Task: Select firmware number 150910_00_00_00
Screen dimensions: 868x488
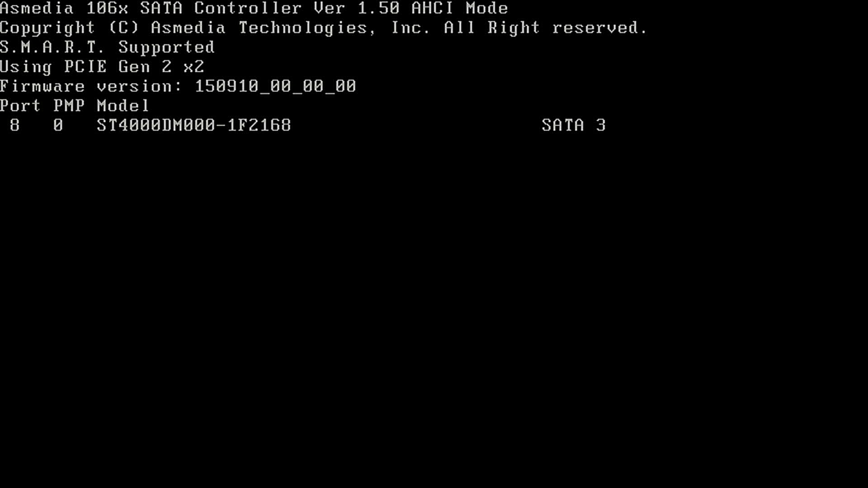Action: pyautogui.click(x=275, y=86)
